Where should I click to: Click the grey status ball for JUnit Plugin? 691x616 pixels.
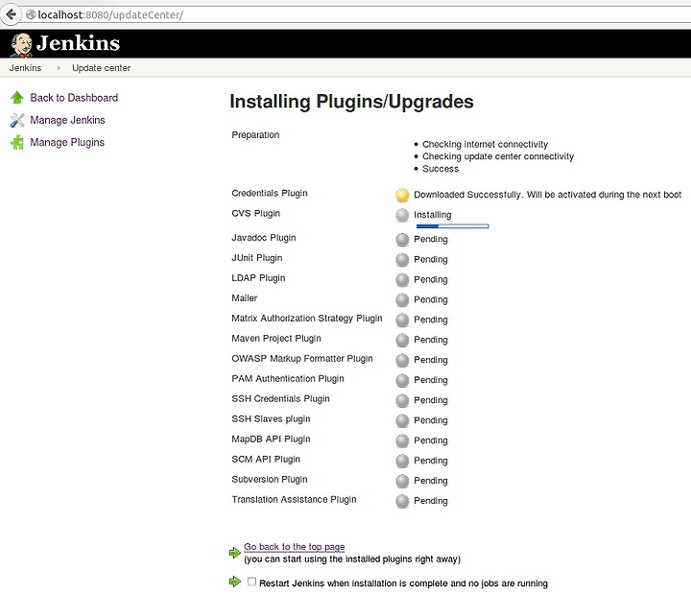click(402, 259)
